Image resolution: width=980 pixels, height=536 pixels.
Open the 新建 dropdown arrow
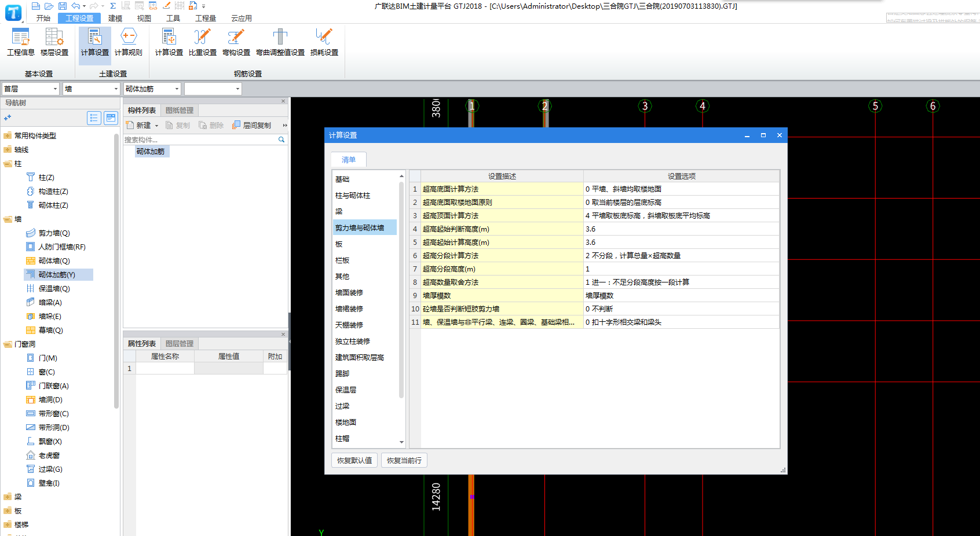tap(156, 126)
